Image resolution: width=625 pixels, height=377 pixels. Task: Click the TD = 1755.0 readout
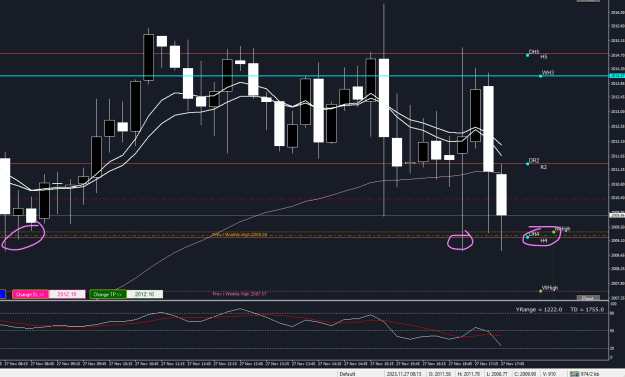tap(587, 309)
